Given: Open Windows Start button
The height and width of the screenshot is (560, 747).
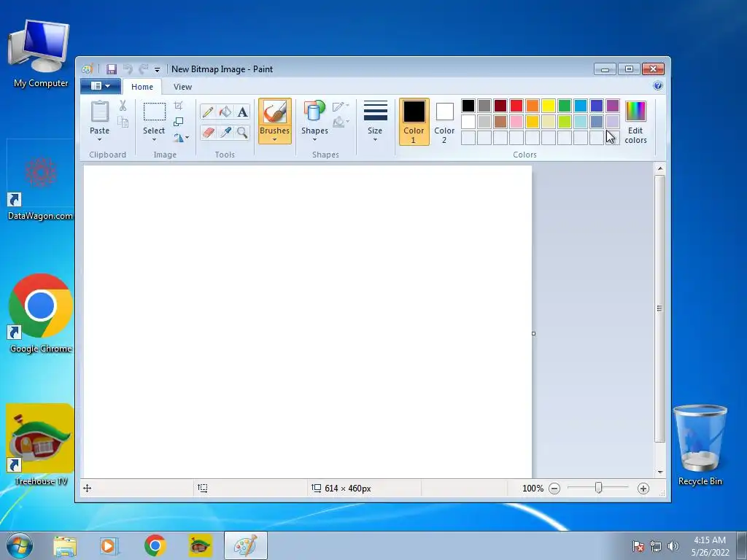Looking at the screenshot, I should click(x=20, y=545).
